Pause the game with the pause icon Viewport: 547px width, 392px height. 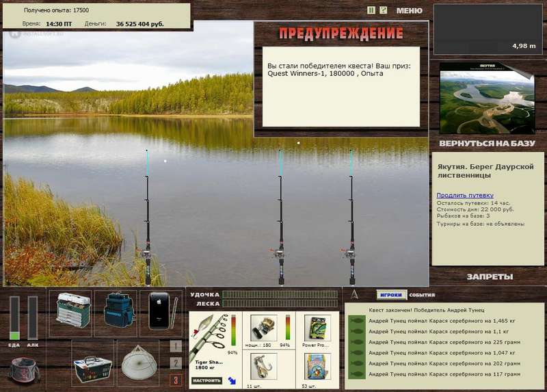coord(371,10)
